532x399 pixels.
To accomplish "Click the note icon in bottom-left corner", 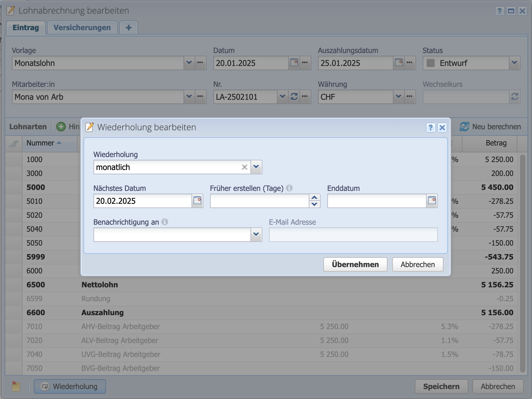I will point(16,386).
